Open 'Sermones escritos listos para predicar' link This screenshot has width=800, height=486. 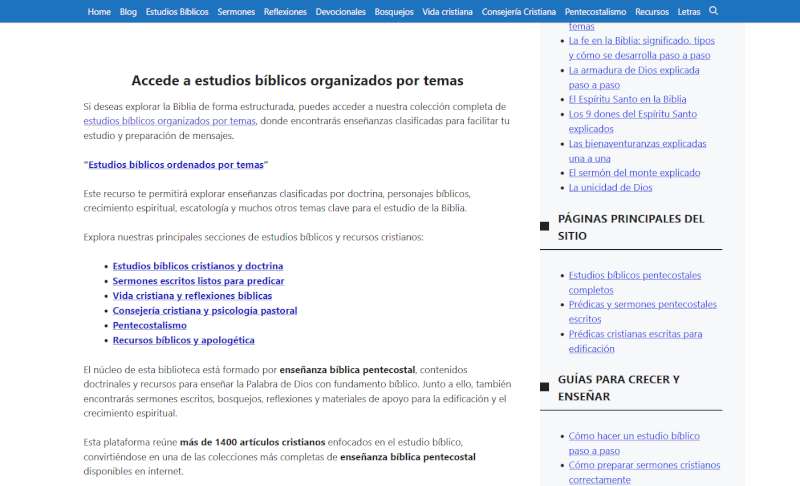198,281
